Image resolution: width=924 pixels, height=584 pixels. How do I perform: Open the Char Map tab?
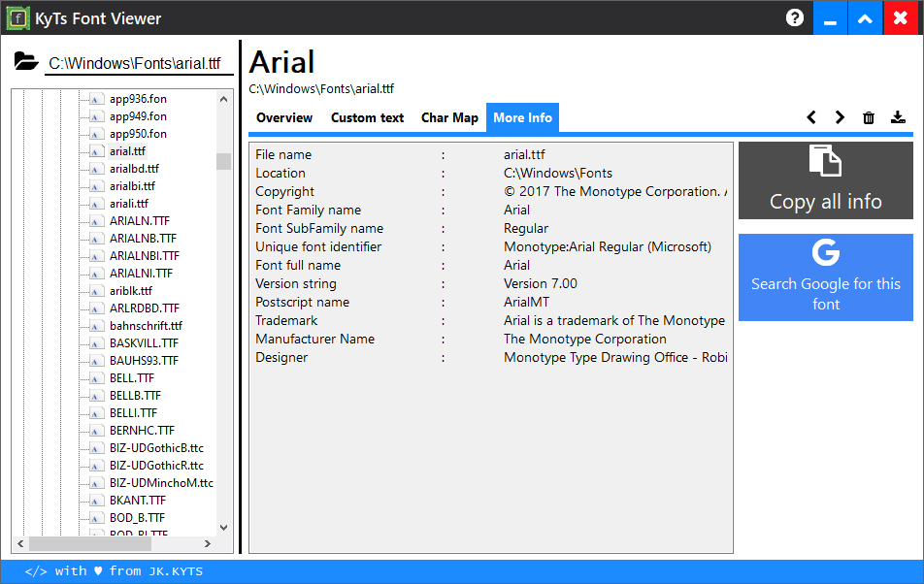click(x=449, y=117)
